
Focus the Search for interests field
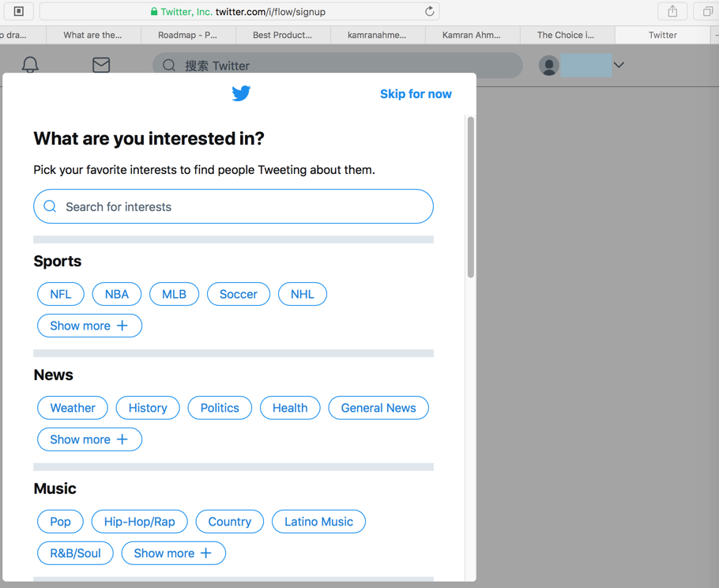pyautogui.click(x=233, y=206)
